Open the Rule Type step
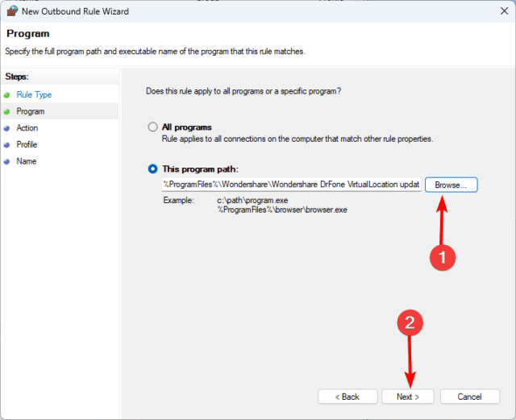The image size is (516, 420). [x=34, y=95]
